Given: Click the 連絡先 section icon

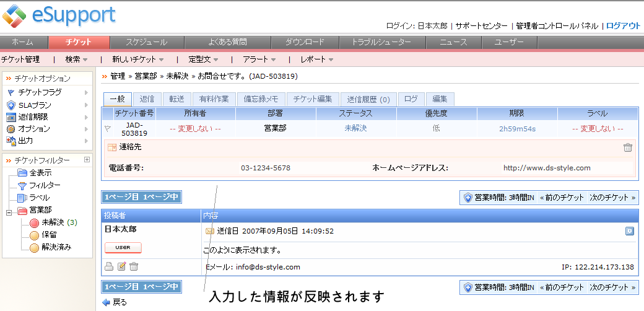Looking at the screenshot, I should 111,147.
